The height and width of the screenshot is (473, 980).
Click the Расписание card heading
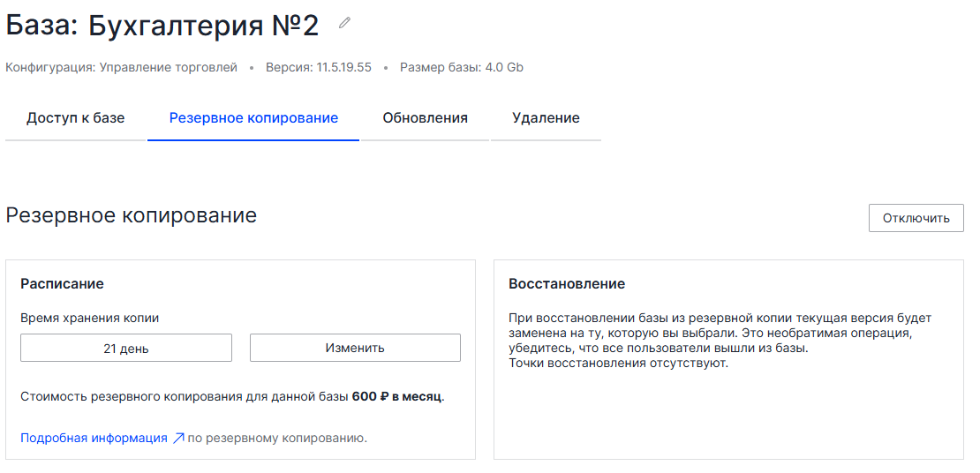[x=62, y=283]
